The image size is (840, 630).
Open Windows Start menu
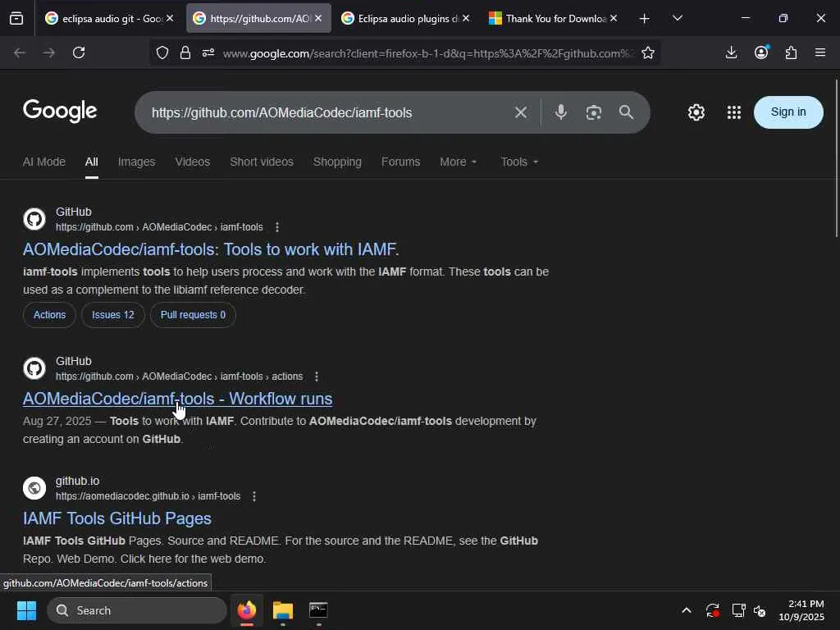point(26,610)
